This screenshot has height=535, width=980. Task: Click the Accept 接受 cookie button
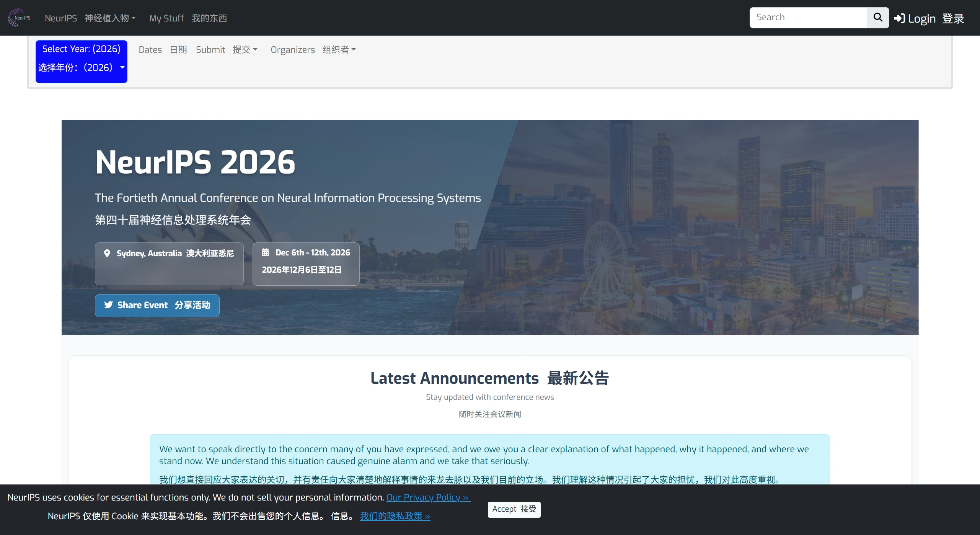point(514,509)
